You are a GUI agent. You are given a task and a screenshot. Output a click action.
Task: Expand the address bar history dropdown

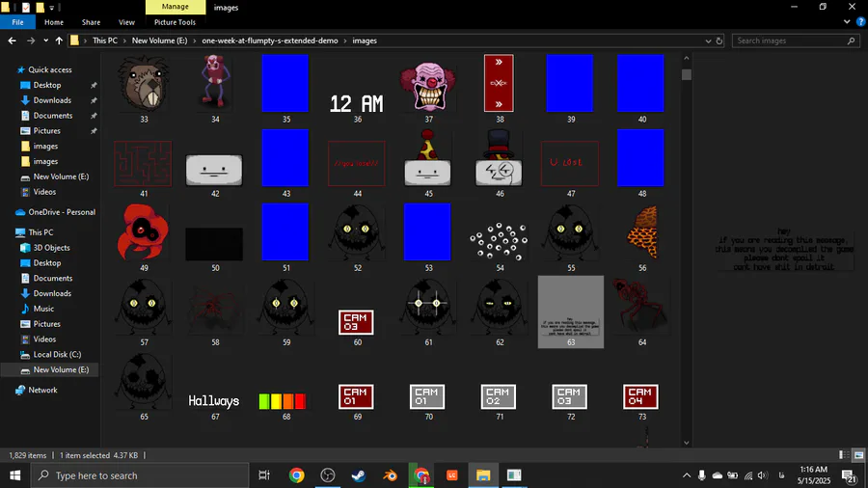[x=708, y=41]
